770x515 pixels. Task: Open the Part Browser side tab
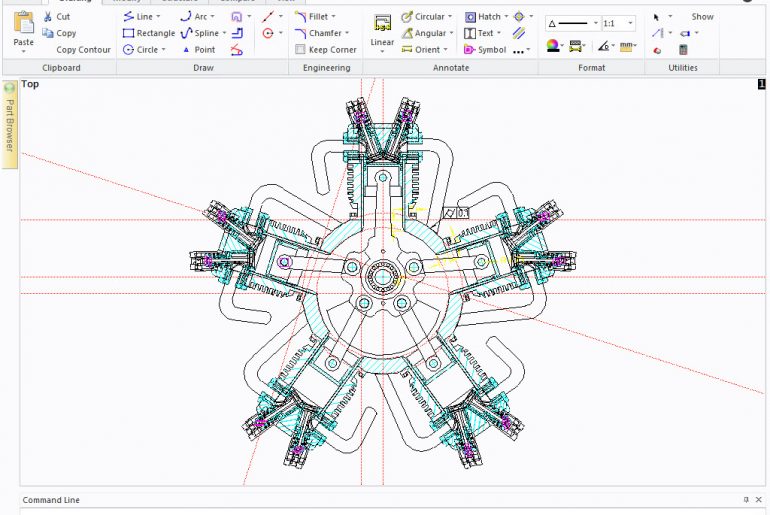pyautogui.click(x=10, y=125)
